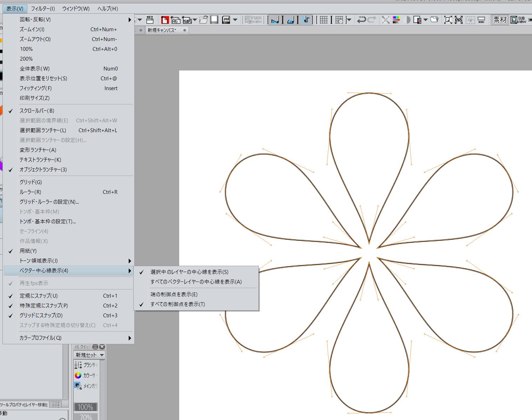Expand the 回転・反転(V) submenu
532x420 pixels.
68,20
